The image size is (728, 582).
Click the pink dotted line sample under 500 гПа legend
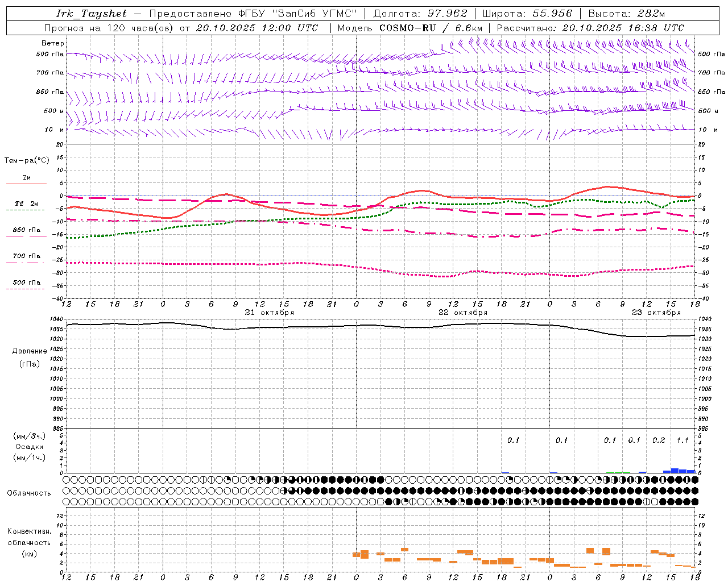pos(26,289)
